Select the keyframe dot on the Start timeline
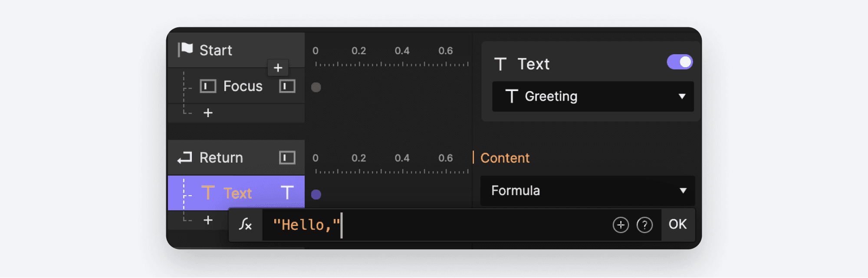Viewport: 868px width, 278px height. [x=316, y=88]
